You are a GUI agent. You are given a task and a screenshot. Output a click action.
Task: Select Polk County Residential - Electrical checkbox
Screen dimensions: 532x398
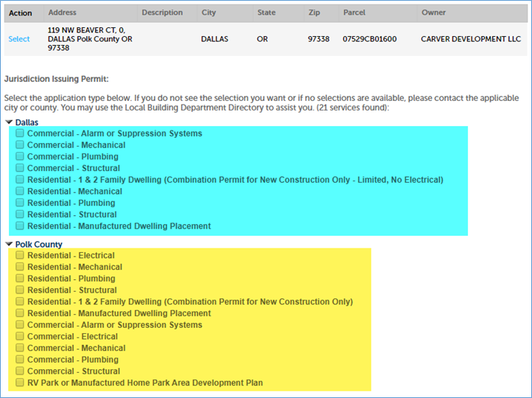click(21, 256)
